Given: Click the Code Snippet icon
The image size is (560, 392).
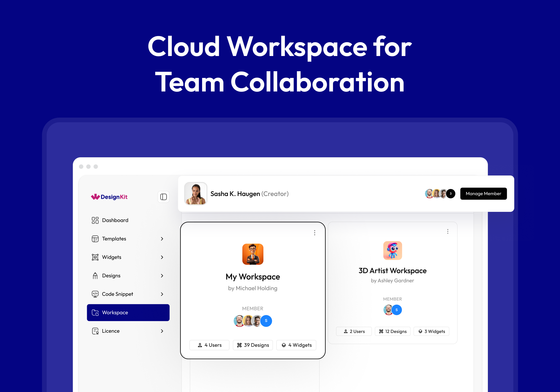Looking at the screenshot, I should pyautogui.click(x=95, y=294).
